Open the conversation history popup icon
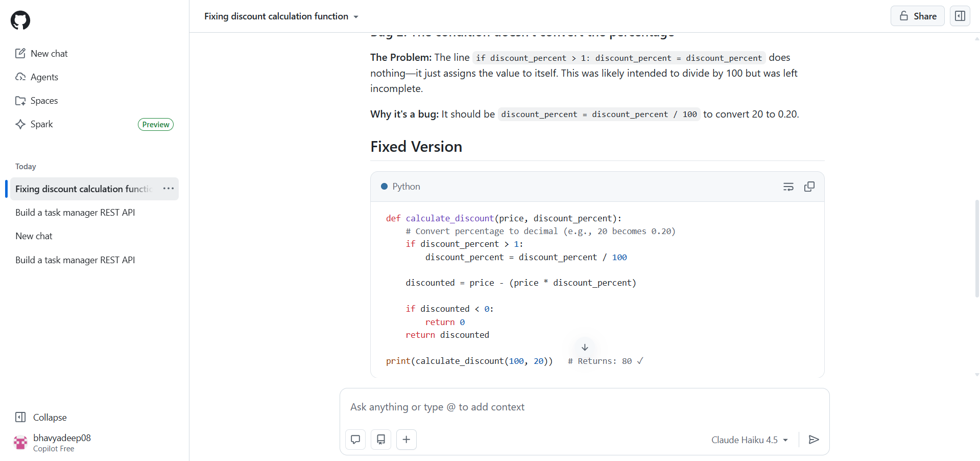The height and width of the screenshot is (461, 980). (x=355, y=439)
